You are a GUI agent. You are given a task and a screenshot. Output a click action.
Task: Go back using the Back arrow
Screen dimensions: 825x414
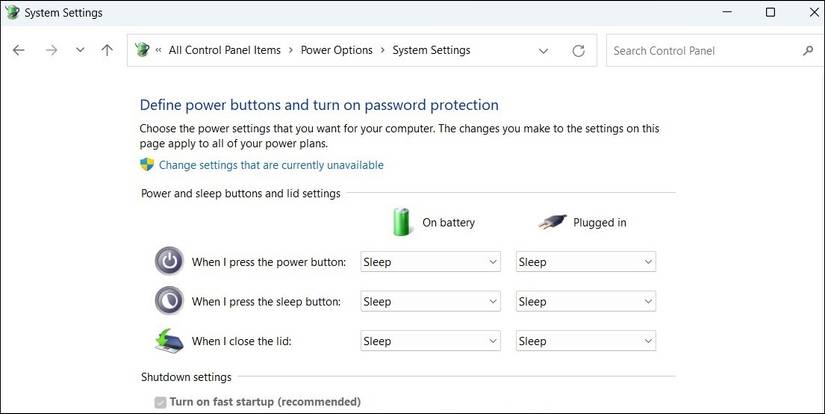pyautogui.click(x=19, y=50)
